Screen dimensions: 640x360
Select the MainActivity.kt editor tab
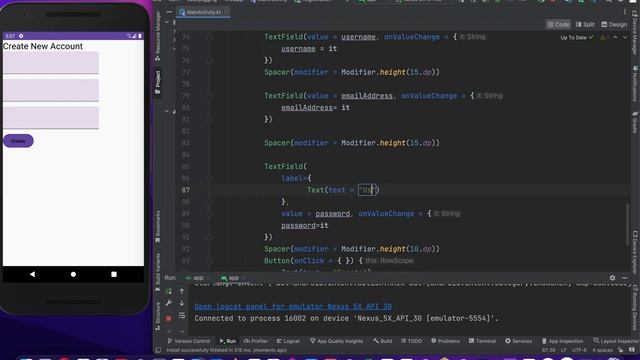point(202,12)
